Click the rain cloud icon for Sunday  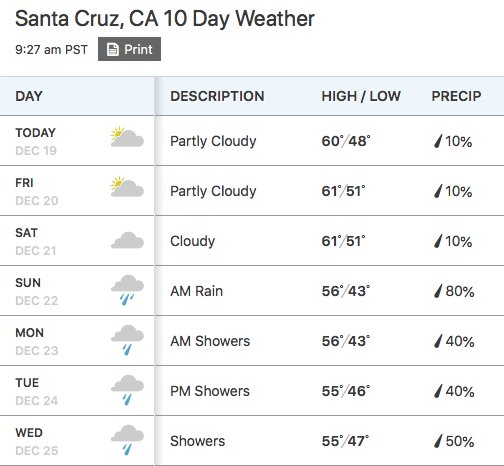(127, 290)
